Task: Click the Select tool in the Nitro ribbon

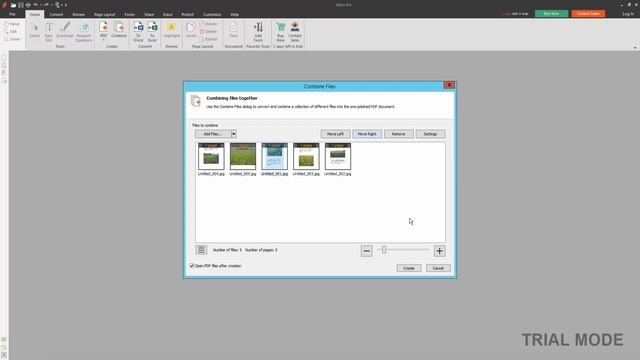Action: click(x=35, y=31)
